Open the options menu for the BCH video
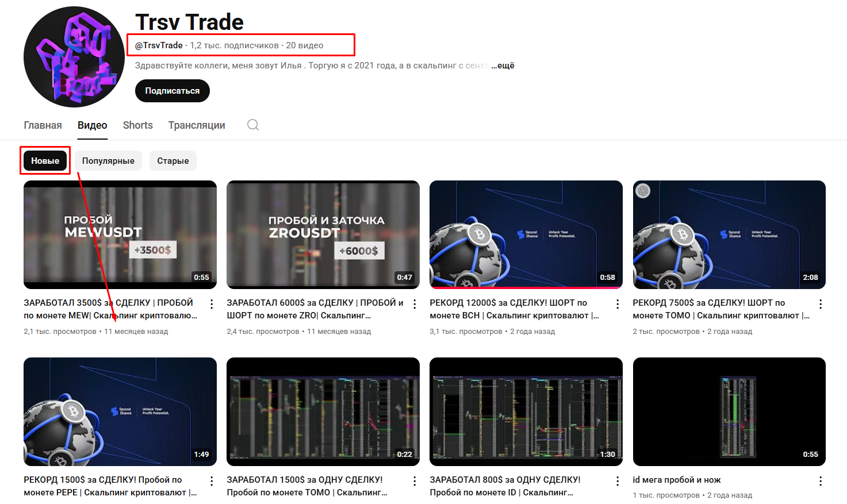This screenshot has height=504, width=847. coord(618,305)
